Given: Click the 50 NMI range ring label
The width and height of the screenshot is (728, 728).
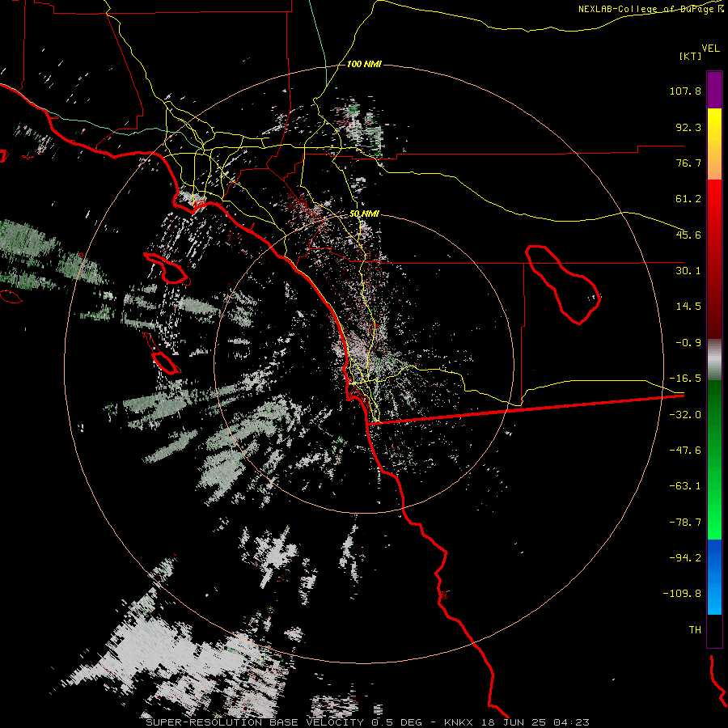Looking at the screenshot, I should pos(365,214).
